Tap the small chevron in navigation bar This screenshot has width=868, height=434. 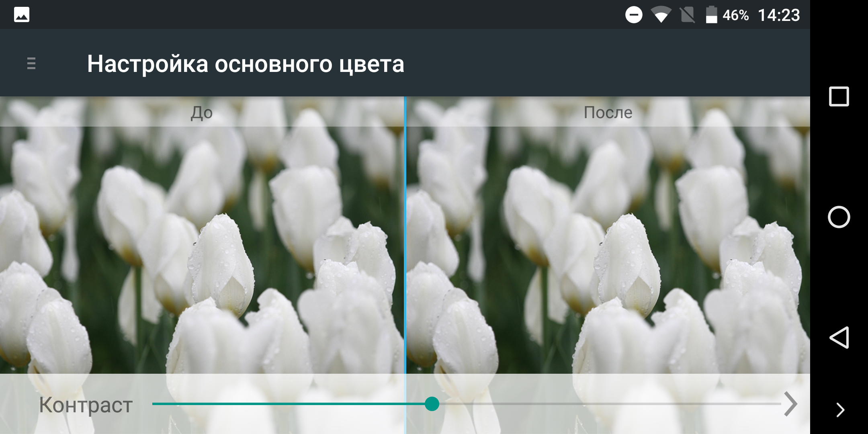coord(840,410)
